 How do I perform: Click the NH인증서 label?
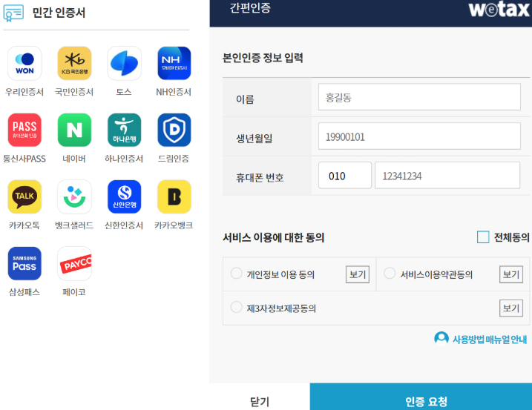pos(174,92)
